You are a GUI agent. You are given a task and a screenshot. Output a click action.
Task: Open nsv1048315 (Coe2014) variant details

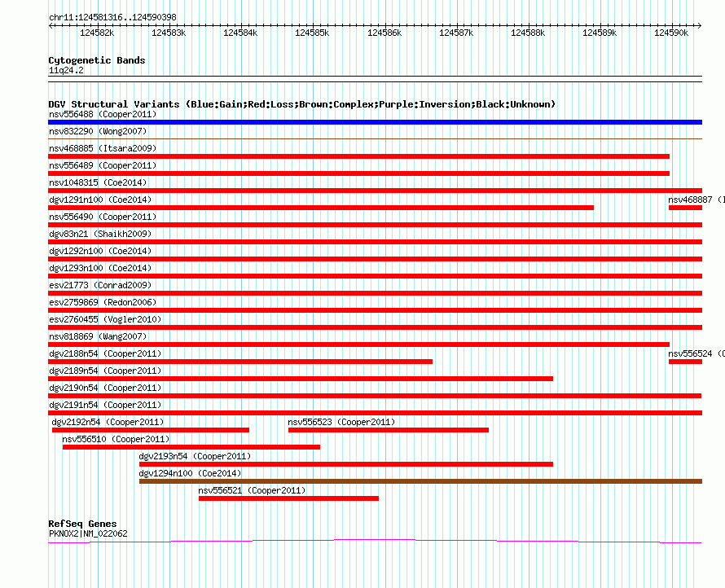[x=98, y=182]
